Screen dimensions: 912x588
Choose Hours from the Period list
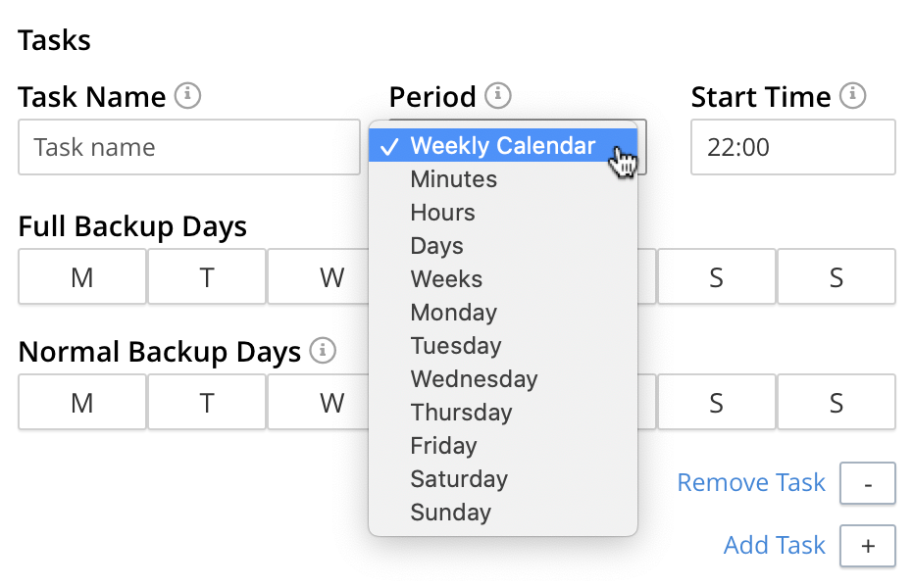[443, 213]
